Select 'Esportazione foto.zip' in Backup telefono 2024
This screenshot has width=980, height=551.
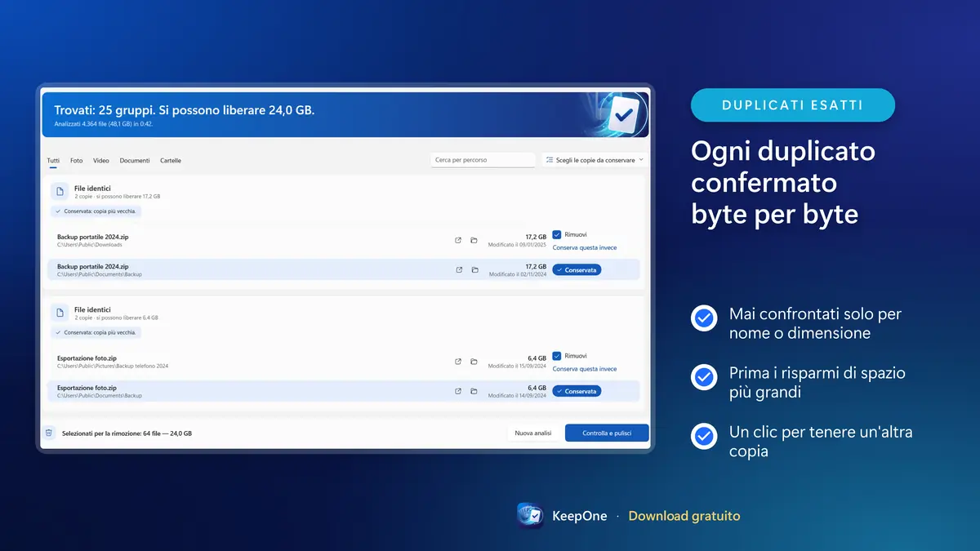(x=87, y=358)
